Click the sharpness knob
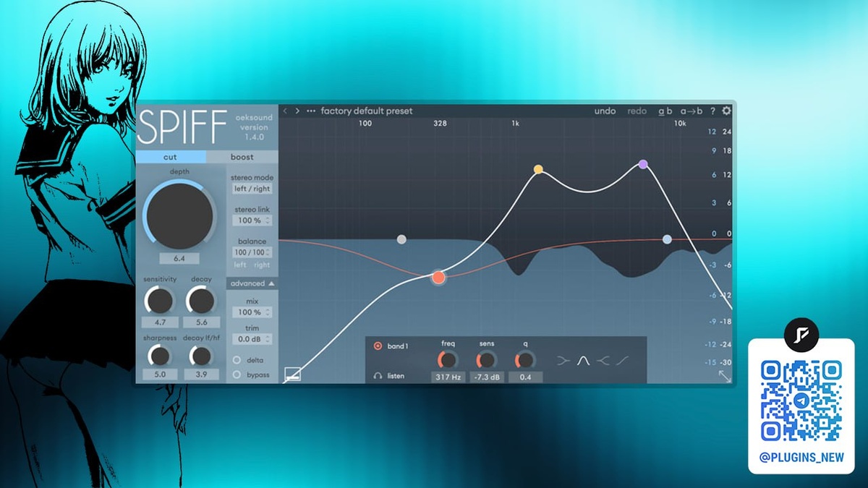 click(x=159, y=356)
